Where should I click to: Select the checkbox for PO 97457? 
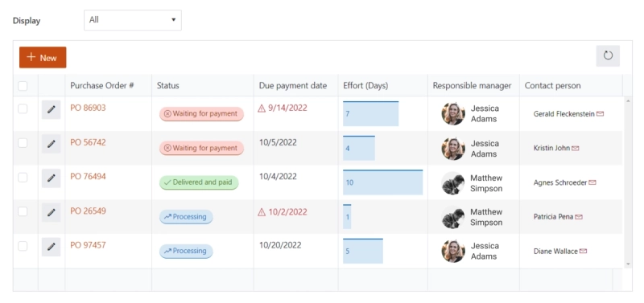pyautogui.click(x=23, y=246)
